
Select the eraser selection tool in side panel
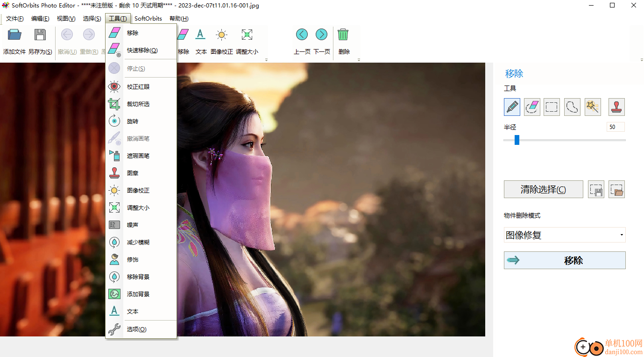pos(532,107)
